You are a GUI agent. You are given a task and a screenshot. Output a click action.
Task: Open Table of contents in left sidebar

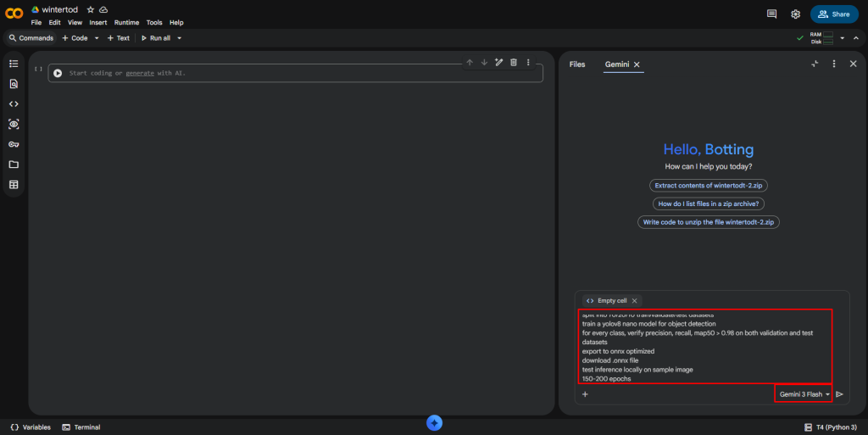tap(14, 64)
